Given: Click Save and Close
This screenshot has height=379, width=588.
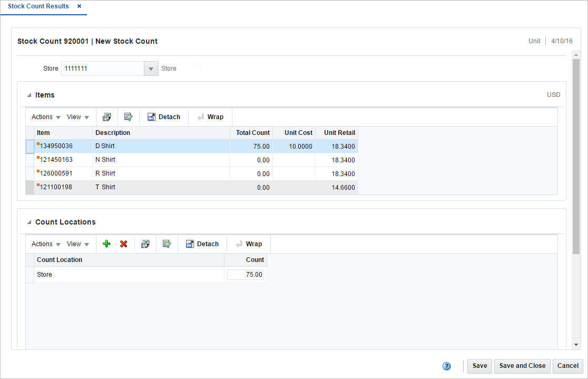Looking at the screenshot, I should [522, 366].
